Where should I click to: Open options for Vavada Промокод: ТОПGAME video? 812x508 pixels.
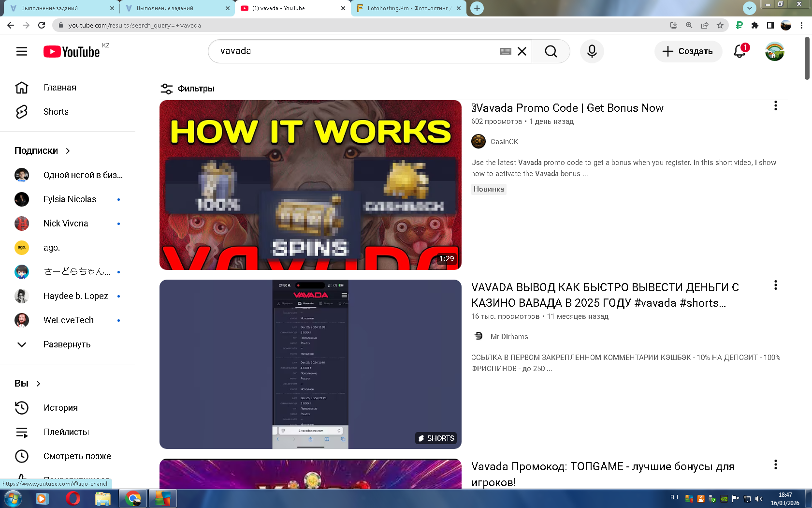[x=776, y=465]
